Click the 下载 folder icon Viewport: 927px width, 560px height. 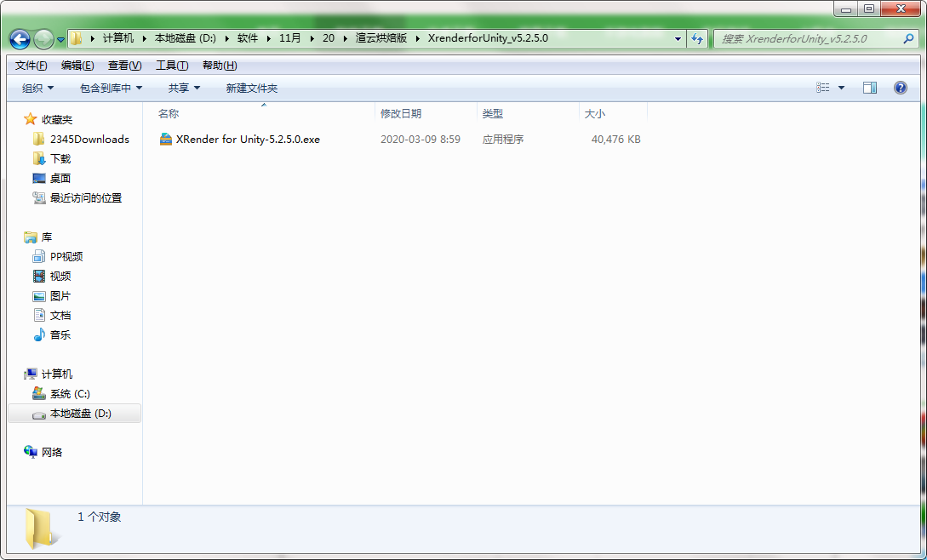click(39, 158)
